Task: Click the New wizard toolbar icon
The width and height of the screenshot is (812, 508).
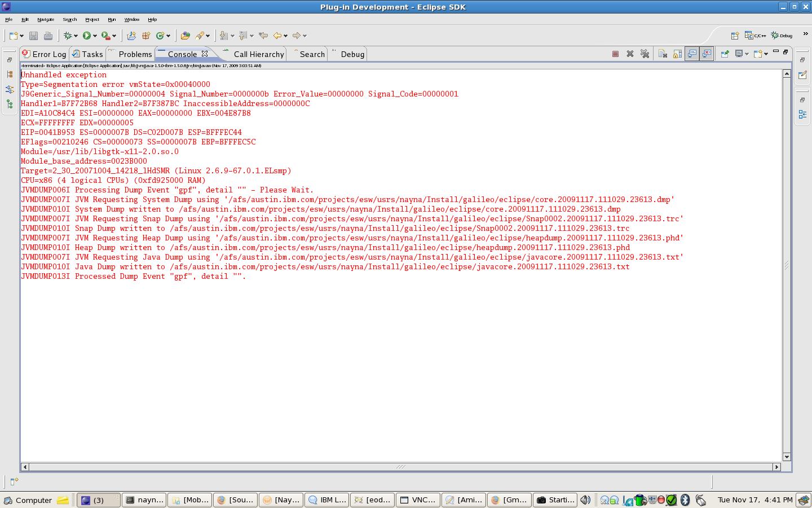Action: [x=14, y=36]
